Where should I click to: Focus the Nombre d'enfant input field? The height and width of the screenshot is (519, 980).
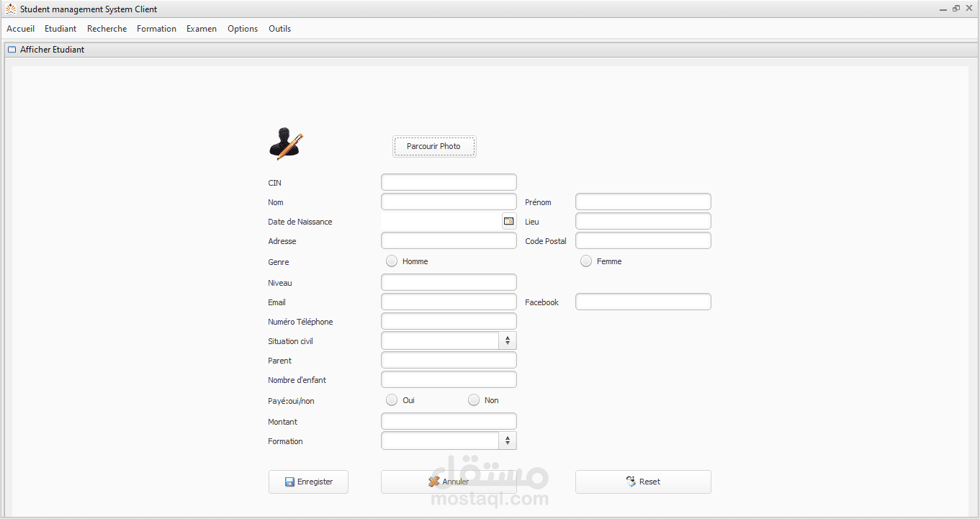pyautogui.click(x=449, y=379)
